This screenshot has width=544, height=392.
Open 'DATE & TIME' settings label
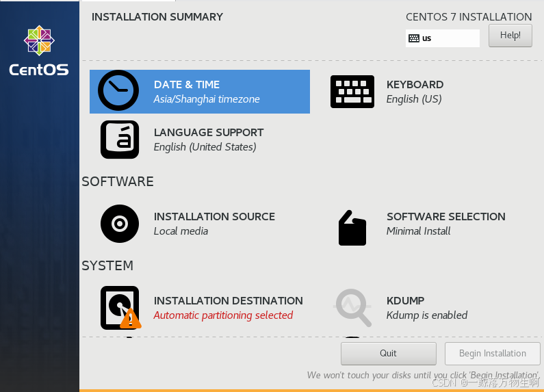point(187,85)
